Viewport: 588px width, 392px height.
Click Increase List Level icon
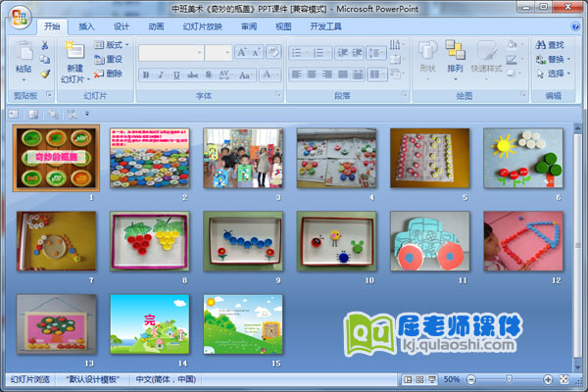[357, 53]
